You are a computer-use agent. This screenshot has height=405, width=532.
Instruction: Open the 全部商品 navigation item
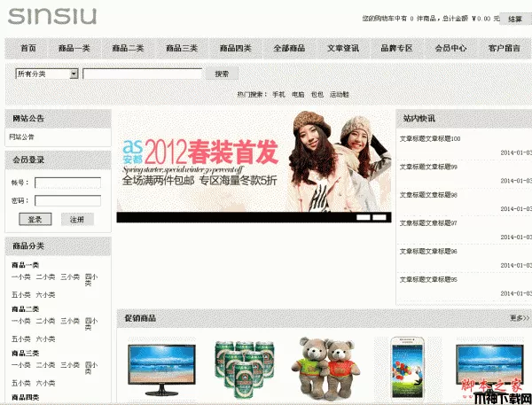tap(289, 48)
